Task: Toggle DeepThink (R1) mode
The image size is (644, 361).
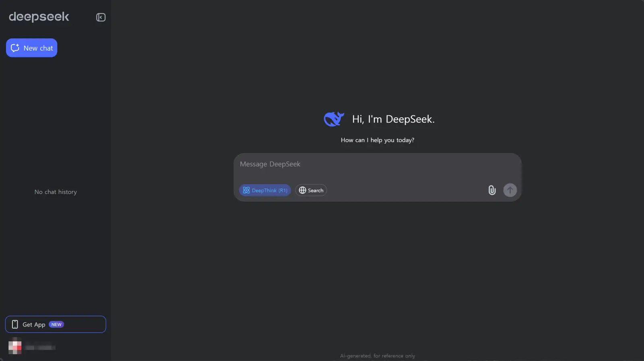Action: tap(265, 190)
